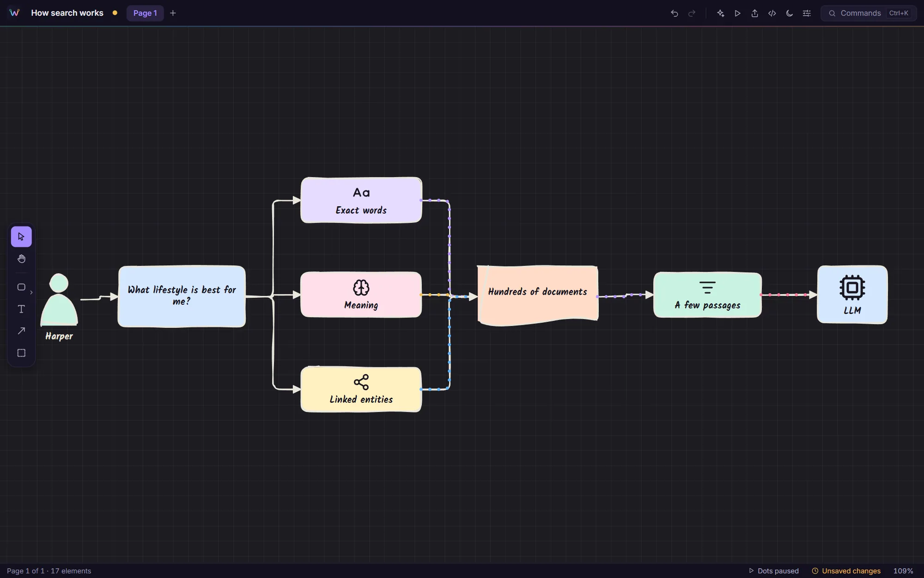
Task: Select the Hundreds of documents shape
Action: point(538,295)
